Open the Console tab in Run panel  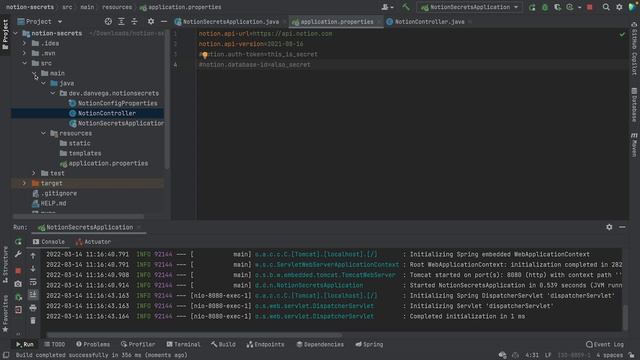49,242
